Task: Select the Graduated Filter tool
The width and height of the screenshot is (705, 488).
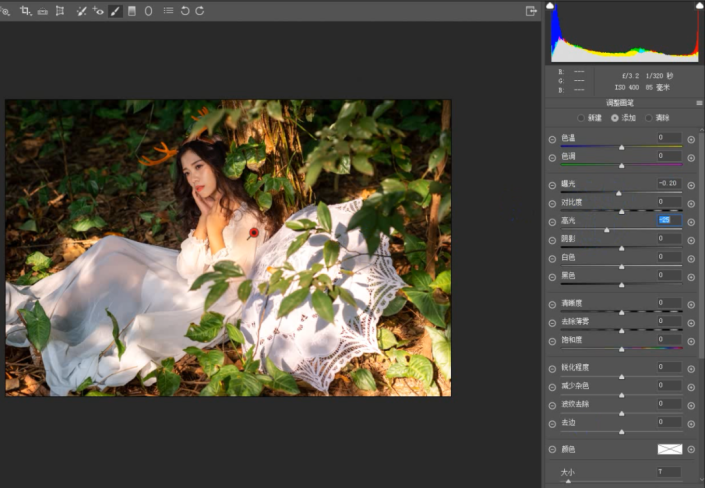Action: pos(132,10)
